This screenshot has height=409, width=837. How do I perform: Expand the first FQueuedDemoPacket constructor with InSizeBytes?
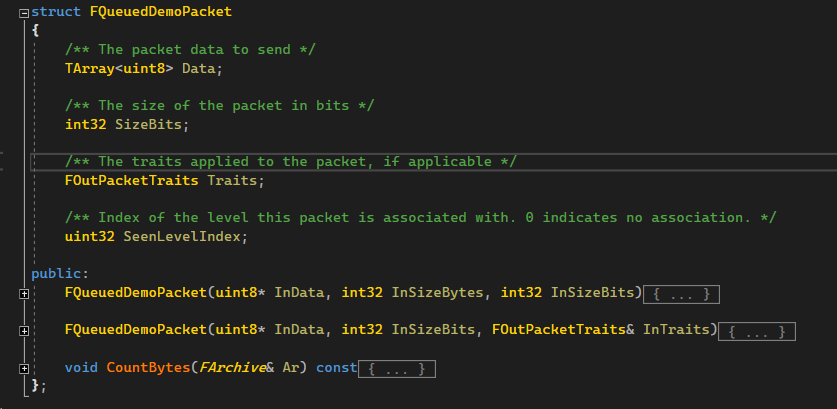(x=23, y=294)
